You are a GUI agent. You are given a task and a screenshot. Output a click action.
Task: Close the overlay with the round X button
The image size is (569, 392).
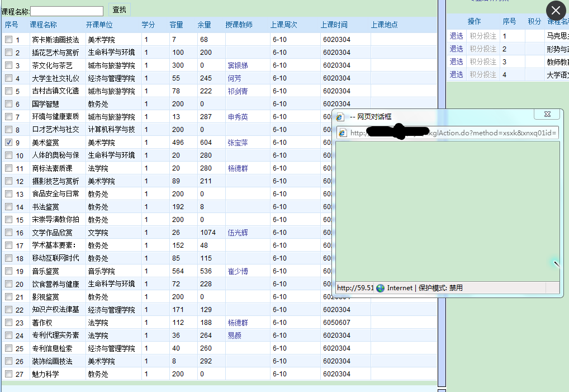tap(556, 11)
